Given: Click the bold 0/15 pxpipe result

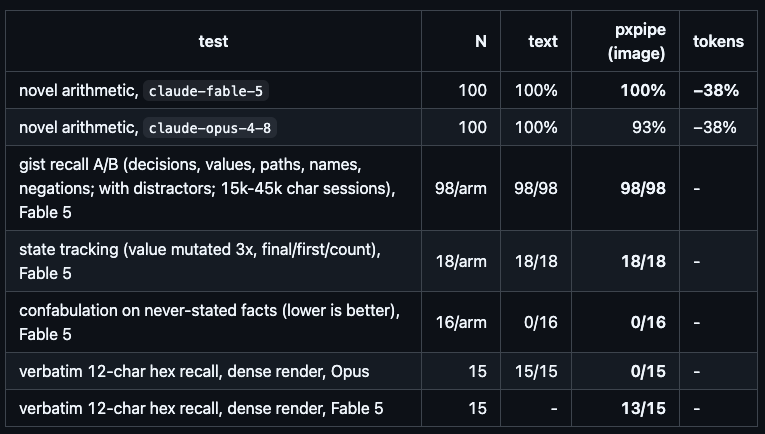Looking at the screenshot, I should point(648,371).
